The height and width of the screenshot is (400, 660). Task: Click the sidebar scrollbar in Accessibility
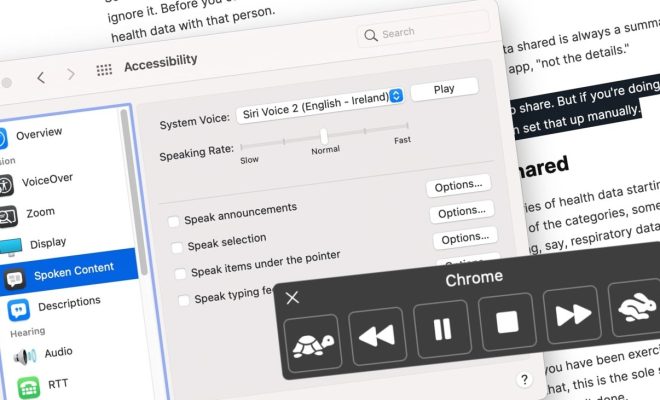pos(133,192)
